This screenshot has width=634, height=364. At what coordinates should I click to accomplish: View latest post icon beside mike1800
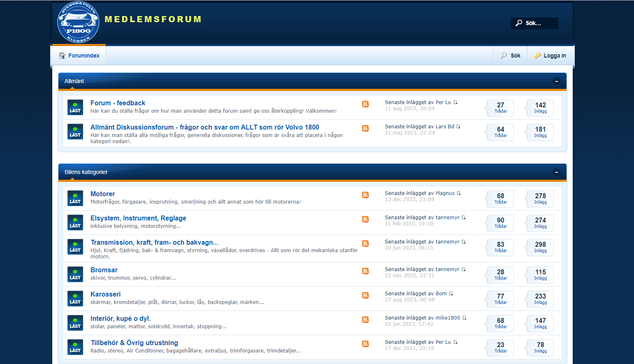pos(464,318)
